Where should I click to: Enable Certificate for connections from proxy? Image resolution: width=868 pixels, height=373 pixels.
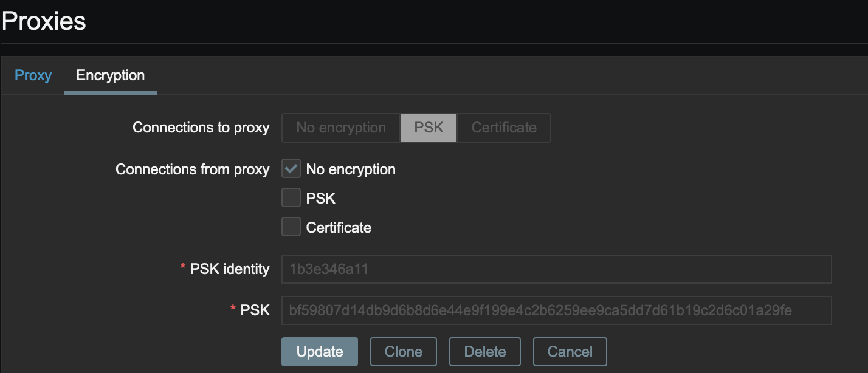[x=291, y=227]
